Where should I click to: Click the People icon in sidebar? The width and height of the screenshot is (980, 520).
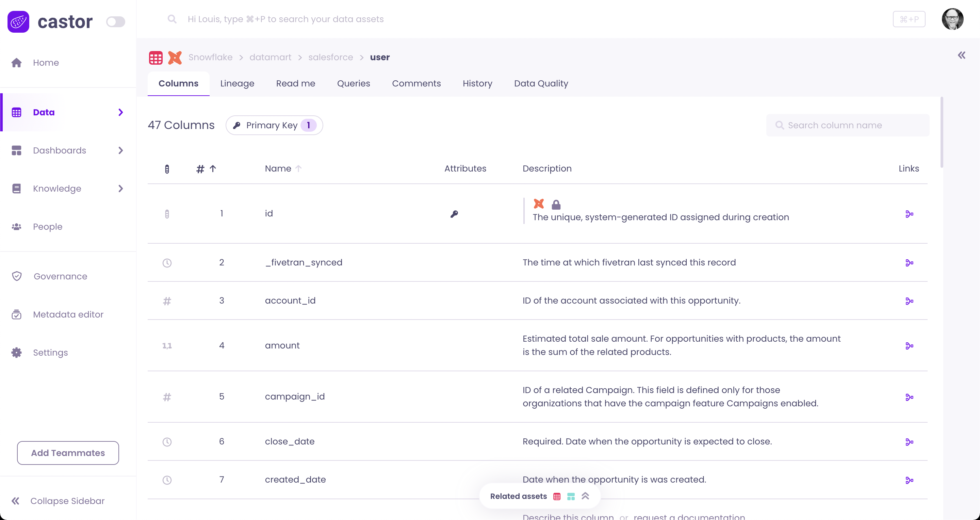click(x=16, y=227)
